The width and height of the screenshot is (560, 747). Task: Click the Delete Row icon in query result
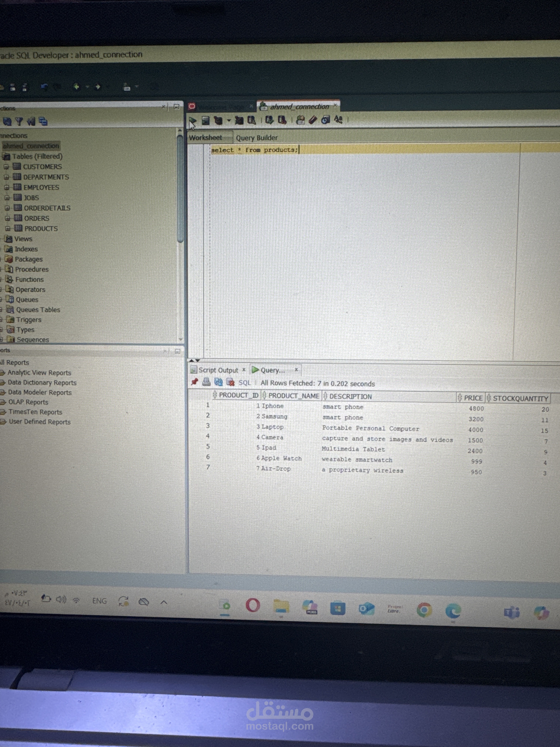[231, 382]
